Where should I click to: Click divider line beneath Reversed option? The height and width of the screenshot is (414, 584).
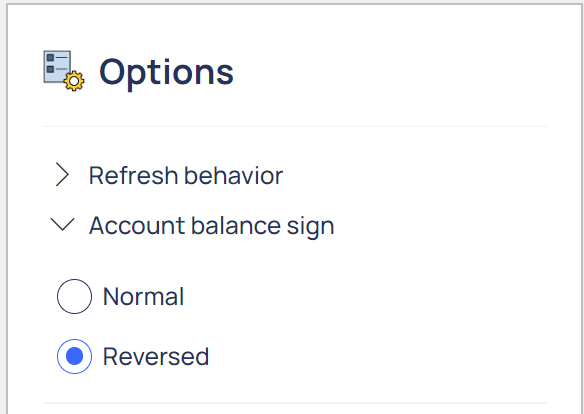pyautogui.click(x=295, y=403)
